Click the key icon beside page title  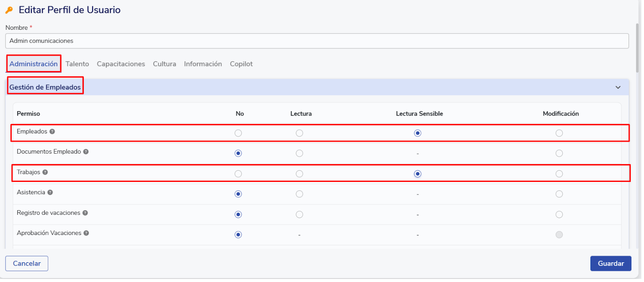pos(9,10)
